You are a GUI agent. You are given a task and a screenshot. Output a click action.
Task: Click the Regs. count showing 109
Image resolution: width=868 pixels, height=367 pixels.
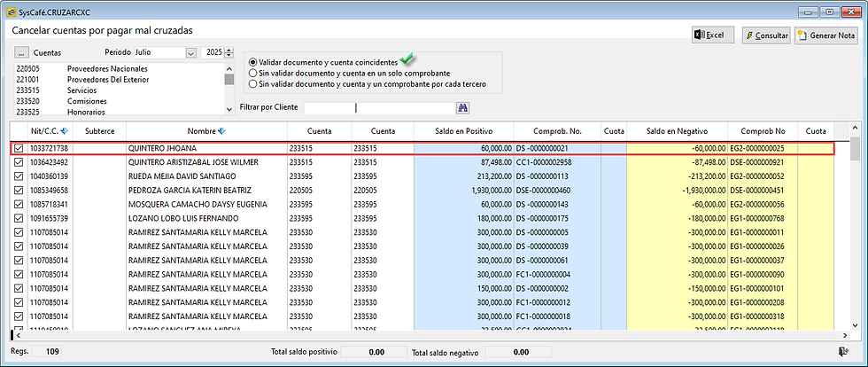pos(47,351)
